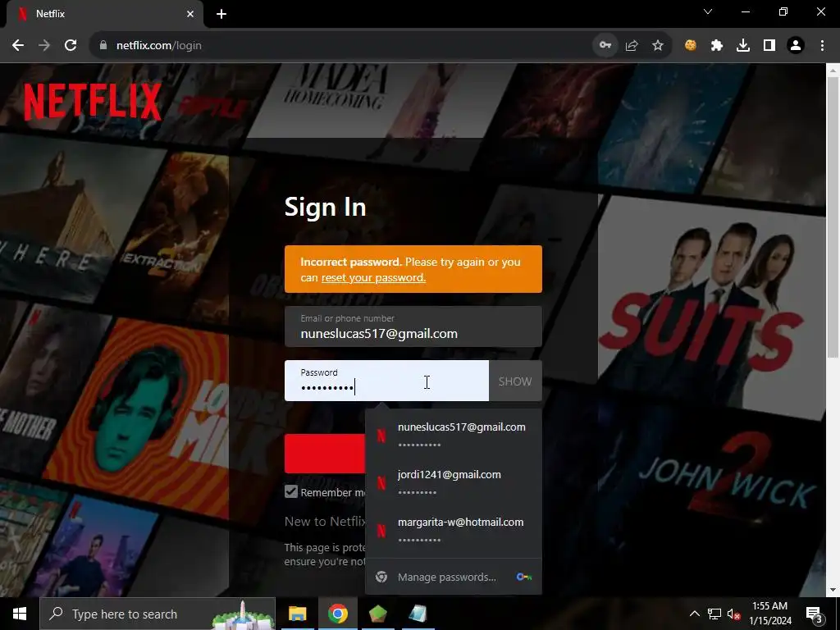Click SHOW to reveal password
This screenshot has height=630, width=840.
tap(515, 381)
